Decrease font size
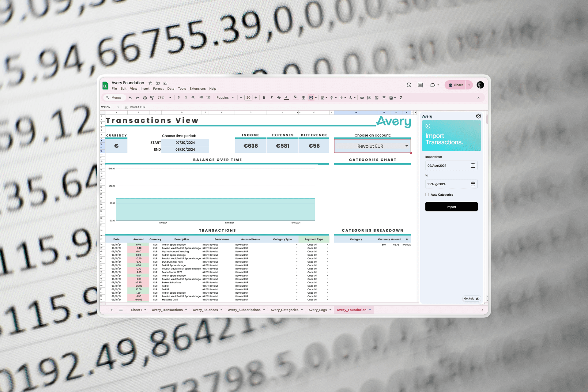Image resolution: width=588 pixels, height=392 pixels. click(241, 98)
